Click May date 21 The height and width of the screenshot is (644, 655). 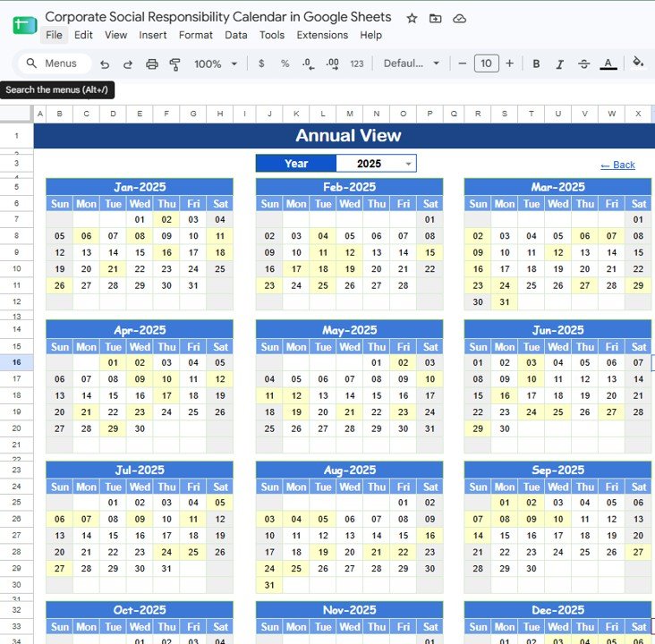point(350,412)
